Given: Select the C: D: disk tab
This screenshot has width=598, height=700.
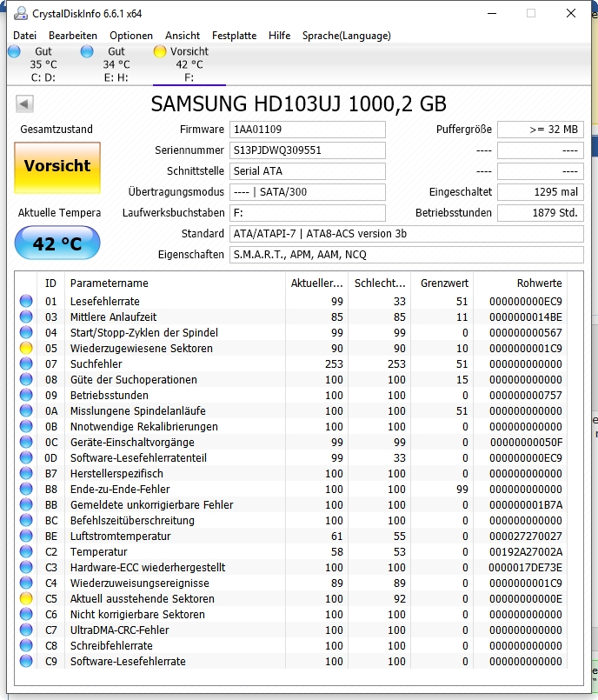Looking at the screenshot, I should click(43, 64).
